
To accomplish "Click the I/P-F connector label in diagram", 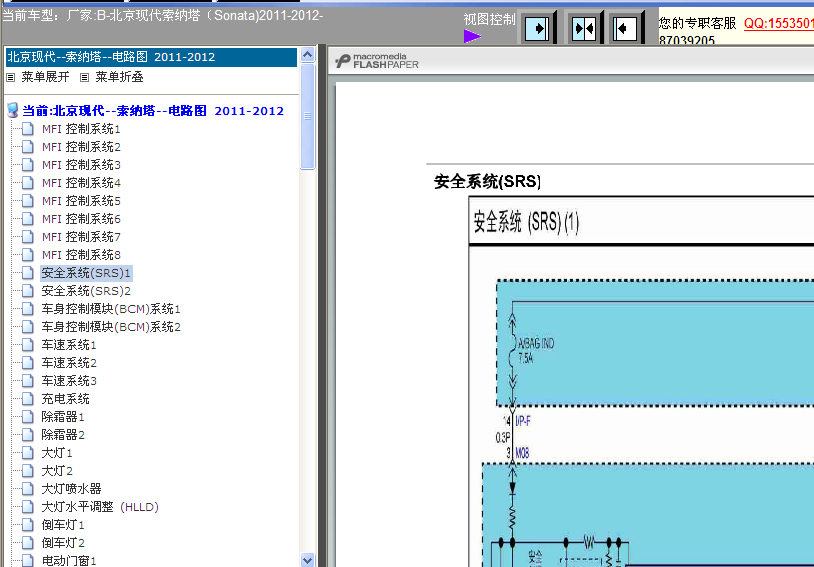I will click(x=523, y=421).
